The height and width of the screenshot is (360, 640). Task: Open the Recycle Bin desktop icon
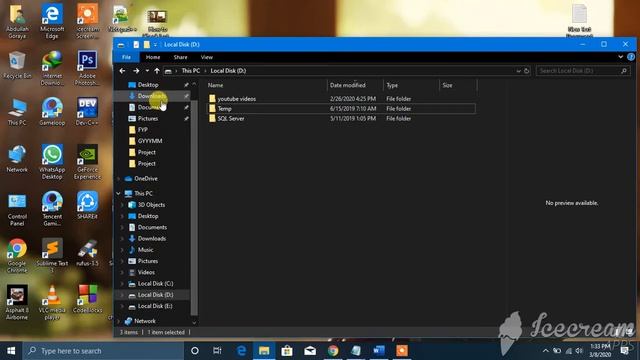click(x=17, y=65)
